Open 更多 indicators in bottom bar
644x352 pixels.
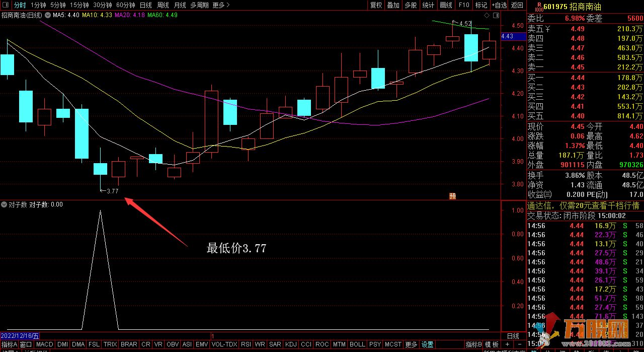411,344
